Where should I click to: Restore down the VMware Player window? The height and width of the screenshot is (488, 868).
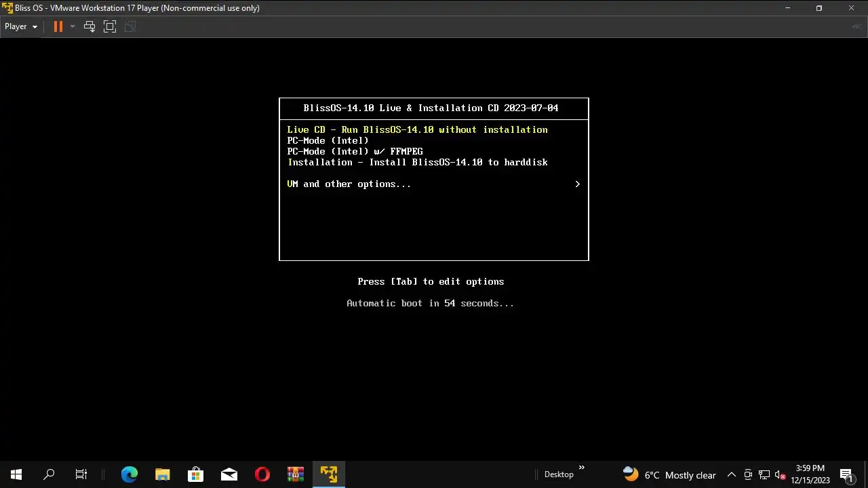click(x=819, y=8)
